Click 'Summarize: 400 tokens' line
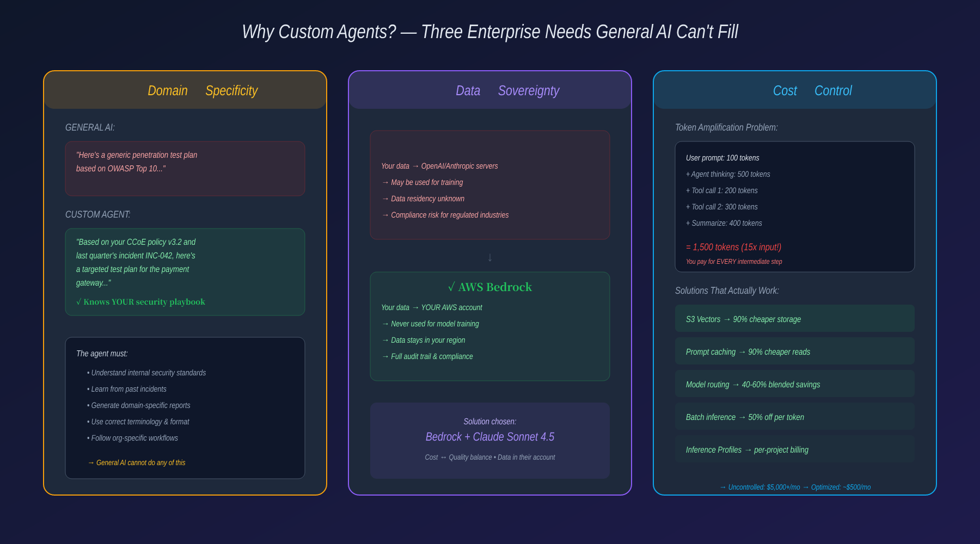980x544 pixels. (x=724, y=223)
